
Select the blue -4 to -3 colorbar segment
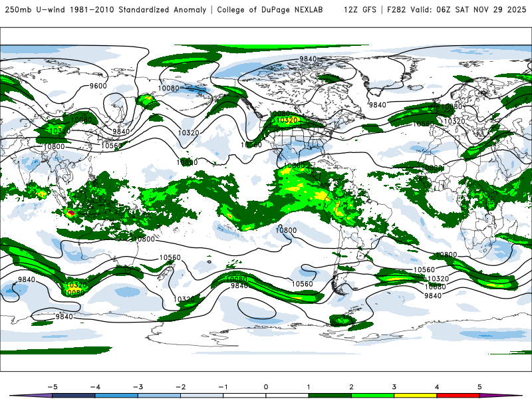point(116,396)
